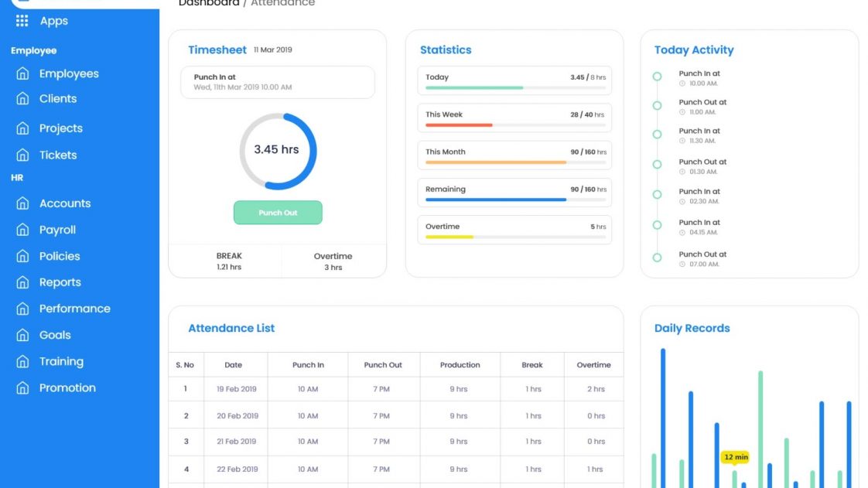The width and height of the screenshot is (868, 488).
Task: Open the Dashboard breadcrumb link
Action: point(209,3)
